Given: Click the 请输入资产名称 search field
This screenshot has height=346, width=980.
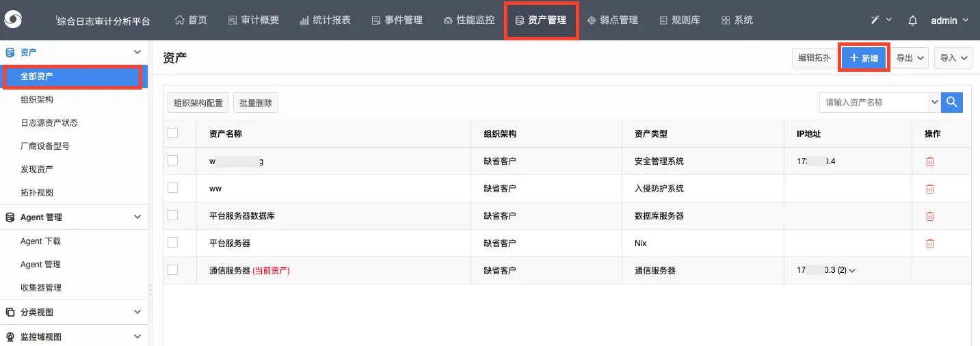Looking at the screenshot, I should (x=874, y=102).
